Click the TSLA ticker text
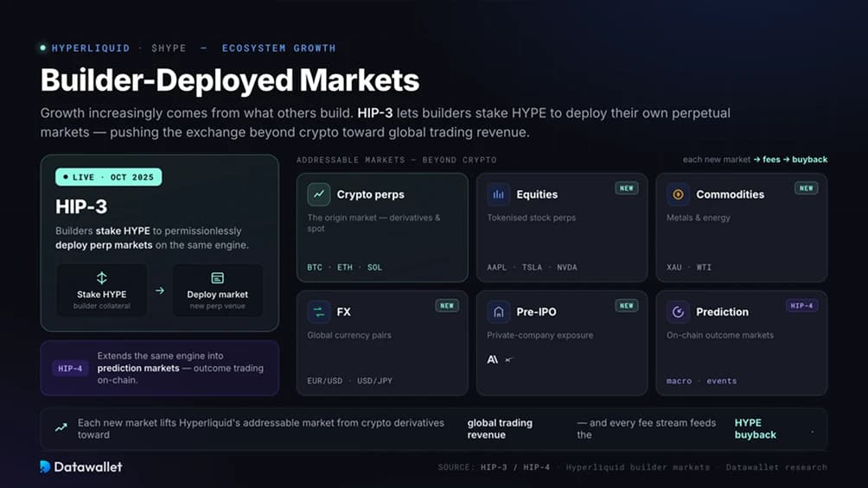 (x=532, y=267)
